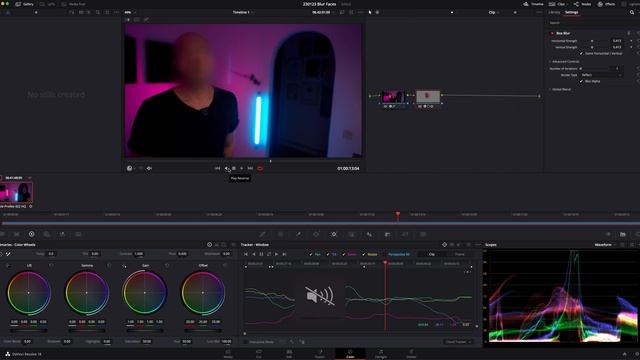Open the viewer zoom percentage dropdown
640x360 pixels.
[130, 13]
